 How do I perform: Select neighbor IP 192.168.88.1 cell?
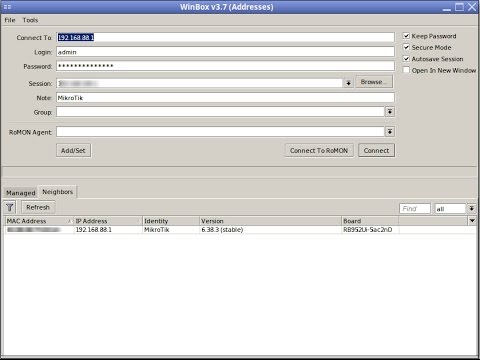[108, 230]
